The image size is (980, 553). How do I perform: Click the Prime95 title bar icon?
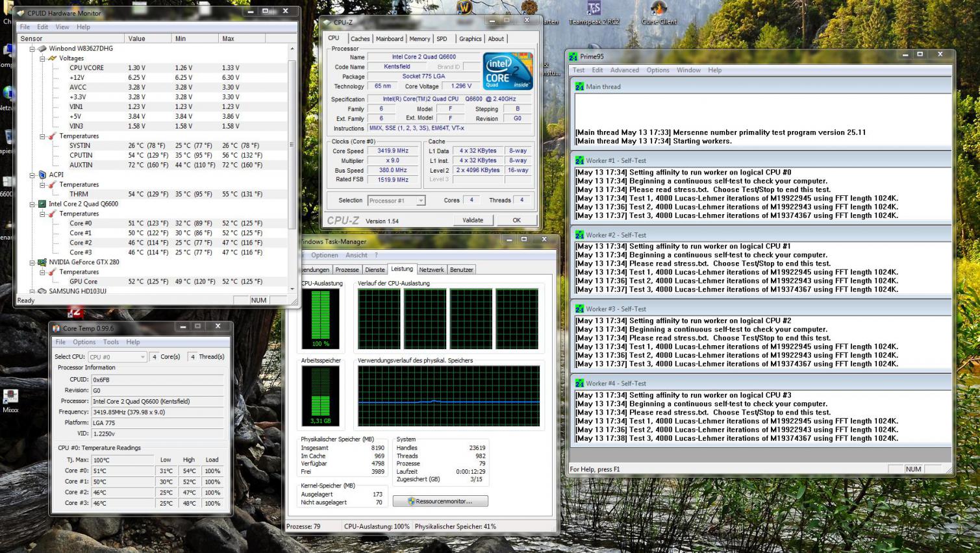point(573,56)
